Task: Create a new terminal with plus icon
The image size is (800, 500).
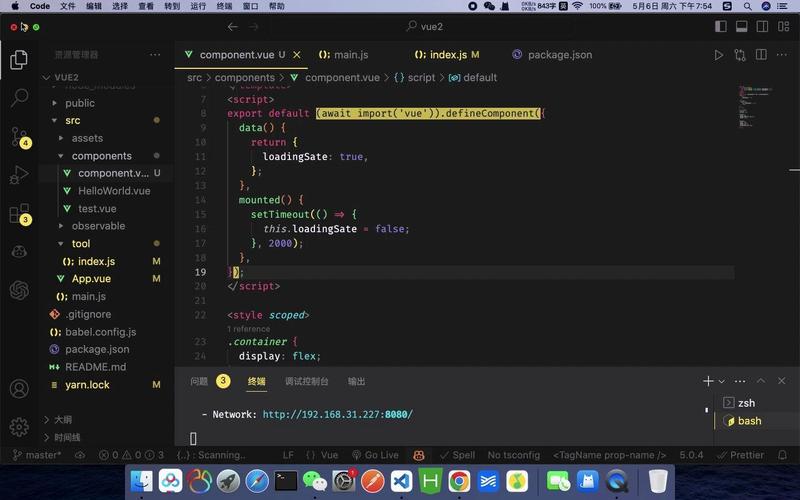Action: click(x=708, y=381)
